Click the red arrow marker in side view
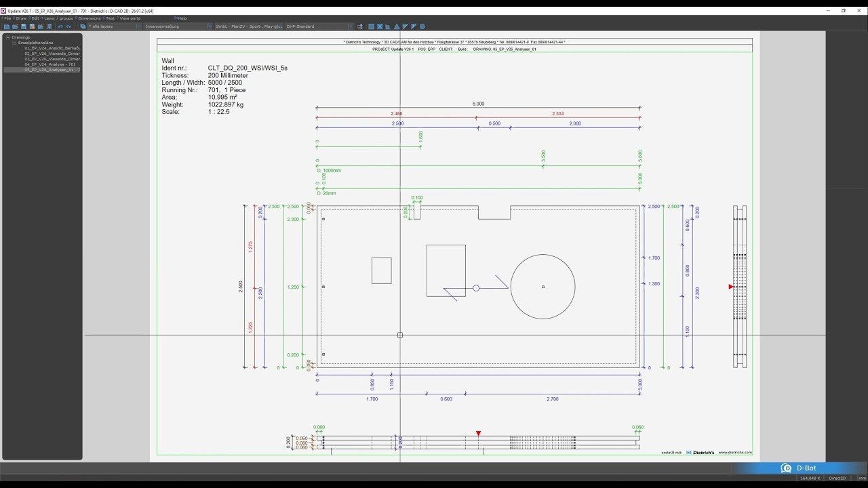Image resolution: width=868 pixels, height=488 pixels. [x=731, y=287]
